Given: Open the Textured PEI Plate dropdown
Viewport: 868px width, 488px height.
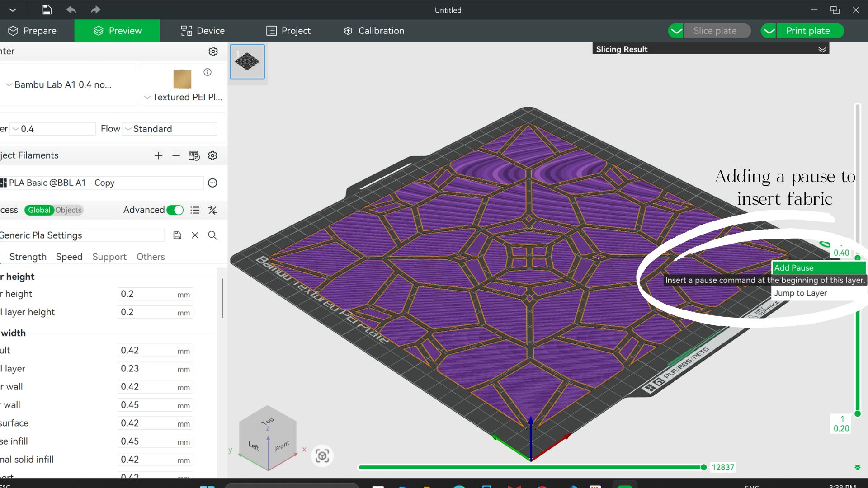Looking at the screenshot, I should (183, 97).
